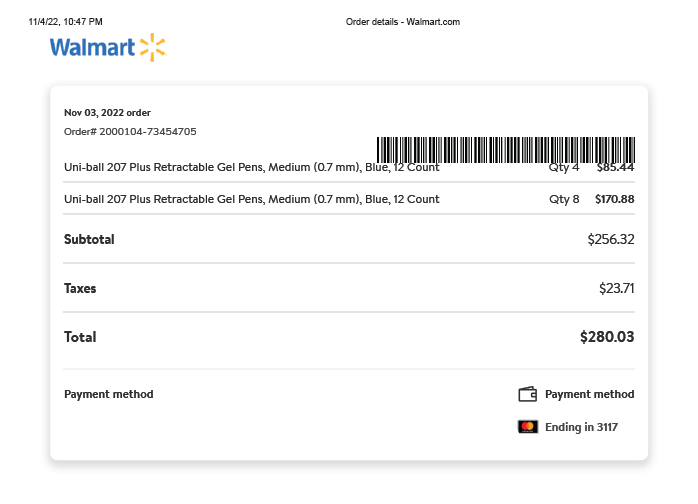Click the Walmart wordmark logo
This screenshot has width=698, height=504.
coord(92,47)
